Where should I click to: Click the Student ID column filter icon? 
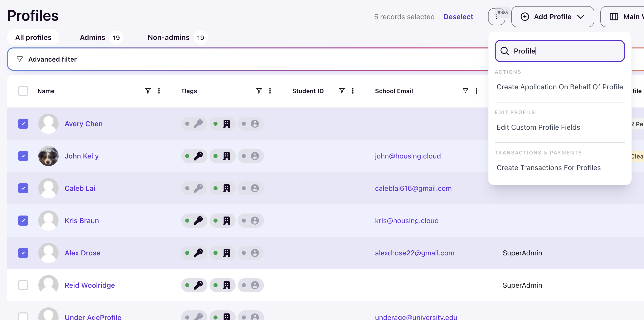pyautogui.click(x=342, y=91)
